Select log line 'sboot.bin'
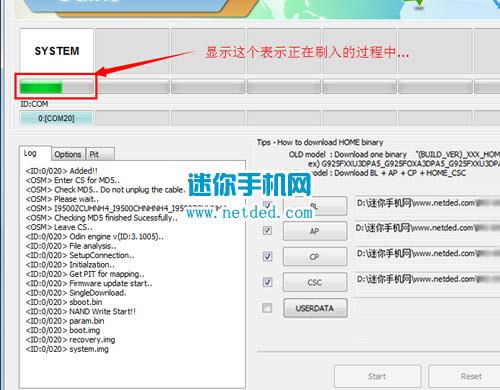This screenshot has width=500, height=390. 64,302
